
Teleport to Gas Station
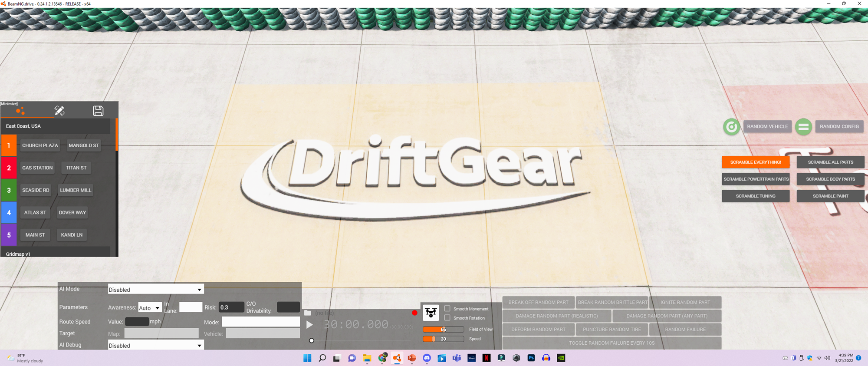click(x=37, y=168)
